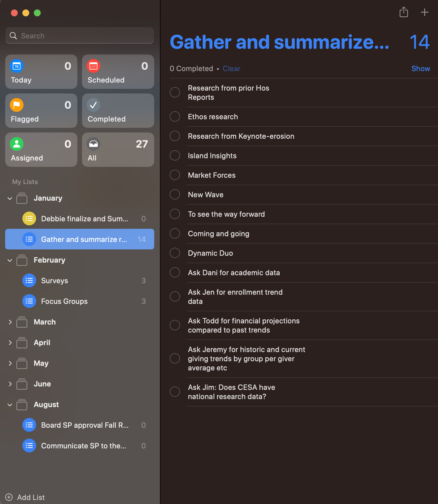The height and width of the screenshot is (504, 438).
Task: Open the Assigned smart list
Action: point(41,150)
